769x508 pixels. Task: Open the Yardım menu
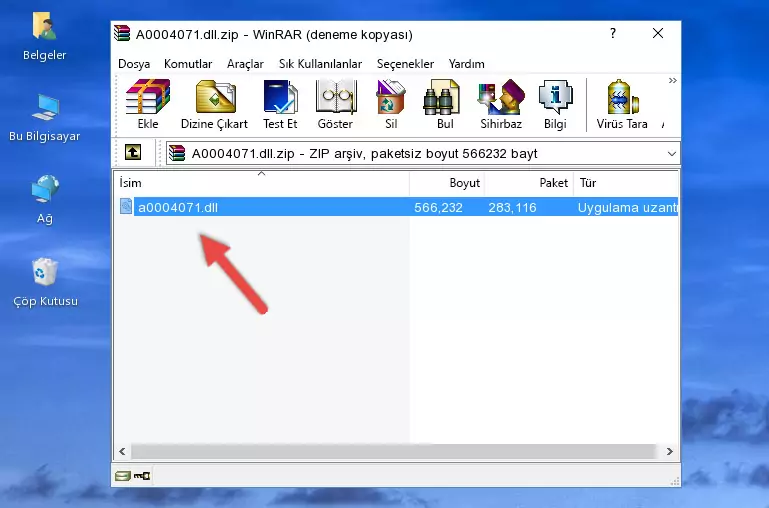[466, 64]
